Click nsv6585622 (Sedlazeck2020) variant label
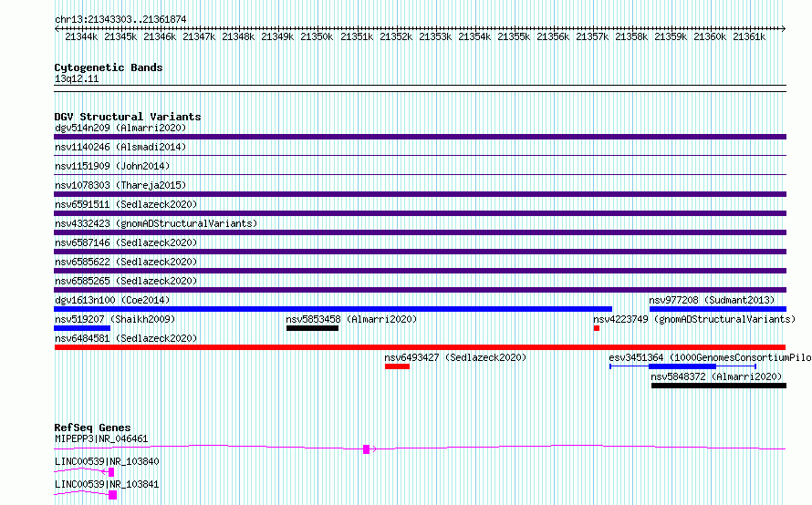 126,262
